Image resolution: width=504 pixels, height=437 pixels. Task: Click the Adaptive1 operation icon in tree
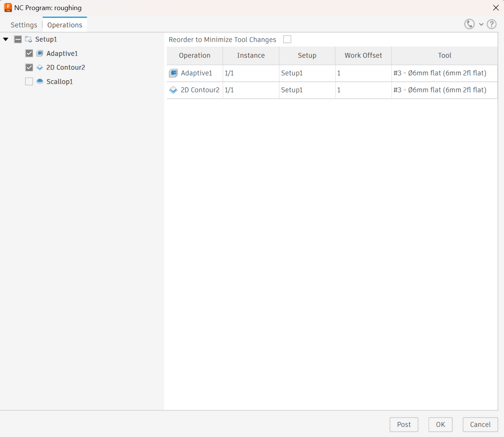(x=40, y=53)
